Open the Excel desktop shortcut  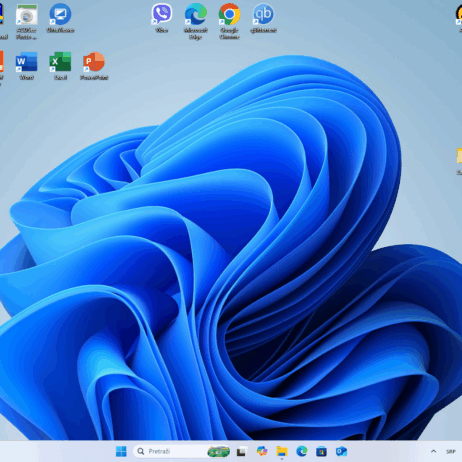click(x=60, y=66)
